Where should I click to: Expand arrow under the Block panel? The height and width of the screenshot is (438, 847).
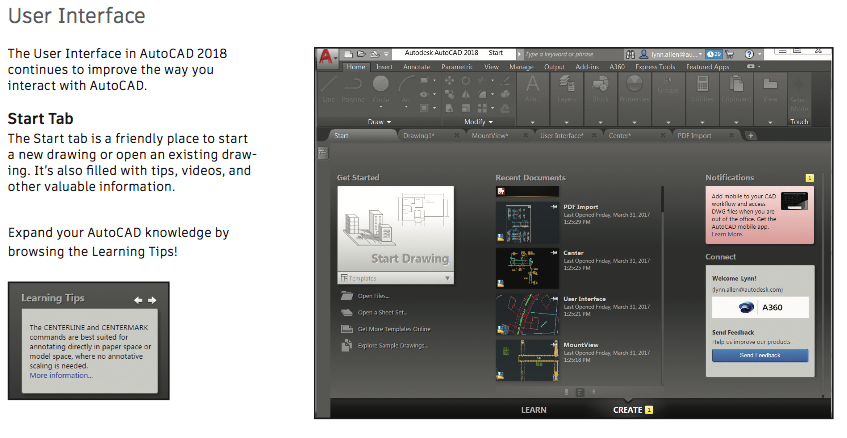[600, 122]
